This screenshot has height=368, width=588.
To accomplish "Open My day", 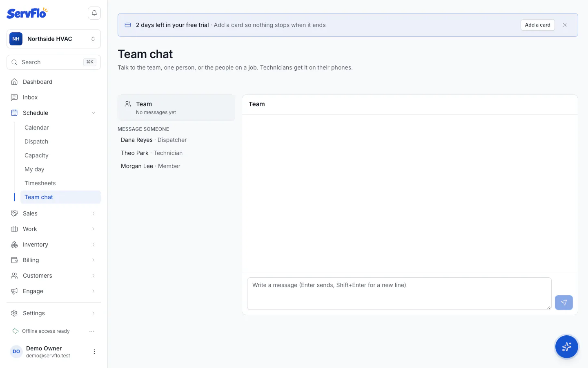I will point(60,169).
